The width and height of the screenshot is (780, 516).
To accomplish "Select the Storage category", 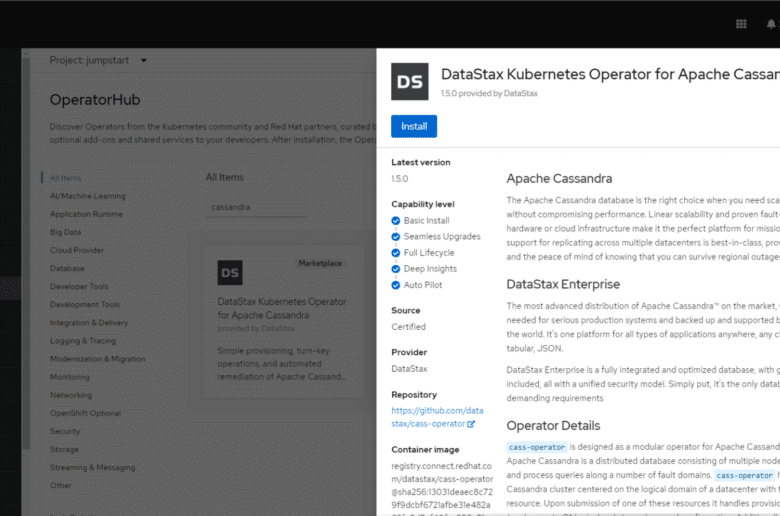I will 64,449.
